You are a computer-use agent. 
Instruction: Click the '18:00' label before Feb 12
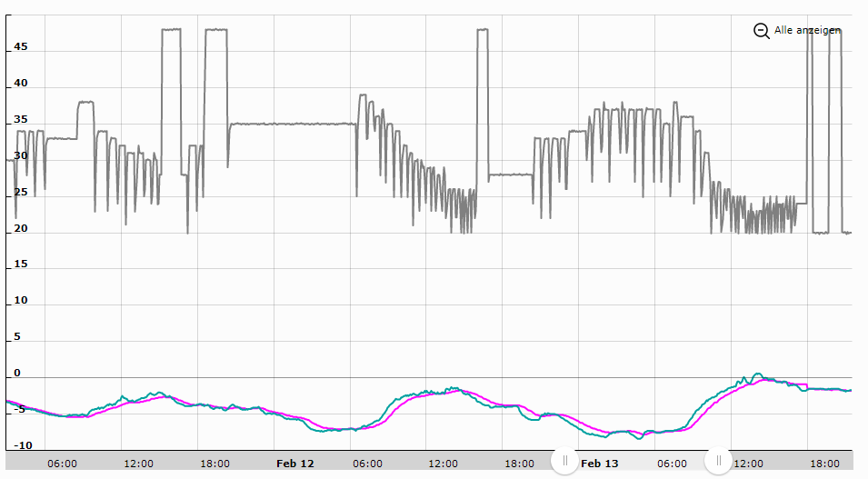215,464
